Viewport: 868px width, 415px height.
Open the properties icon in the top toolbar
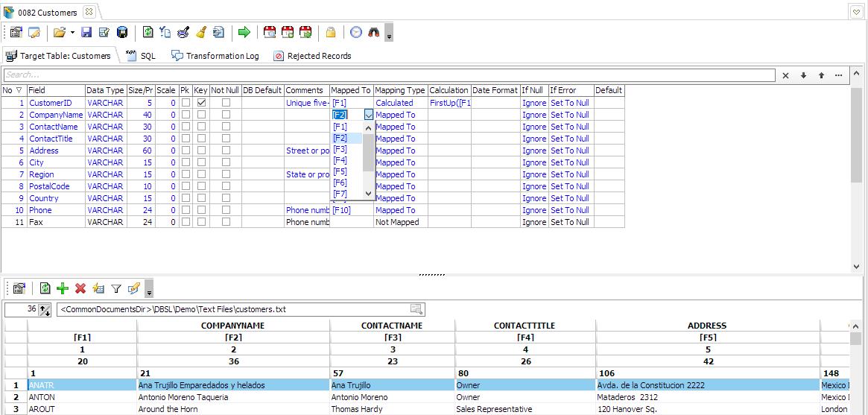click(x=16, y=33)
